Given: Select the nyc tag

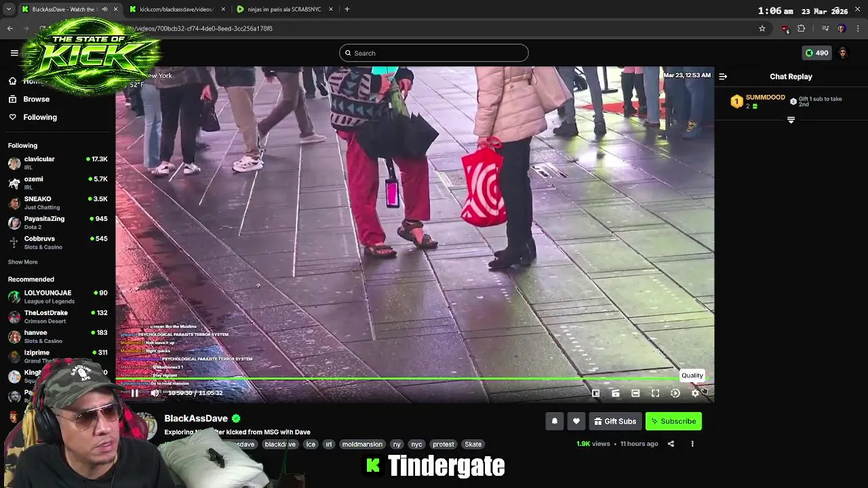Looking at the screenshot, I should tap(416, 444).
